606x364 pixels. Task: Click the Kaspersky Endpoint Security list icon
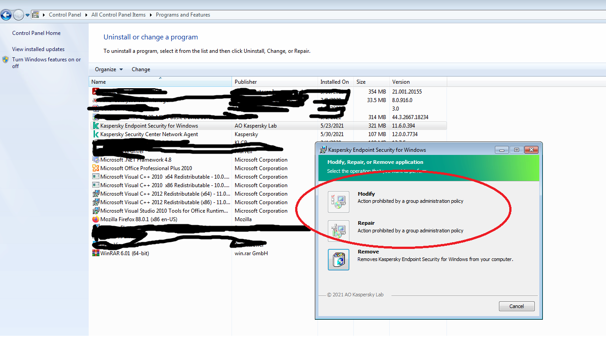point(96,126)
